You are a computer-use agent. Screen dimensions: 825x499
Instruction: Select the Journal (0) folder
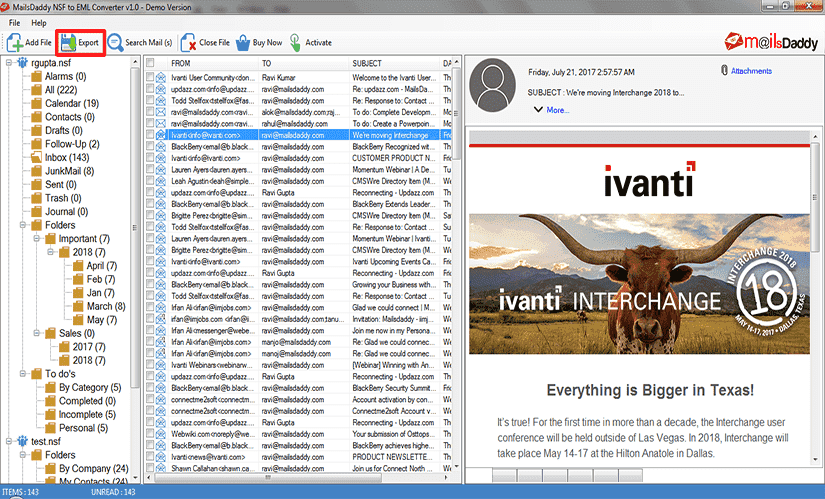66,212
